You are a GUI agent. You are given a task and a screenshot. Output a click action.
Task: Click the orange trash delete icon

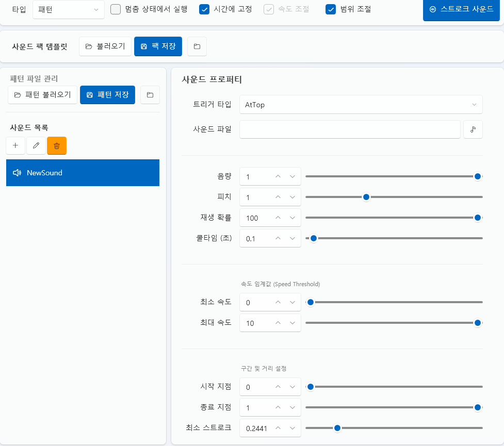tap(57, 146)
